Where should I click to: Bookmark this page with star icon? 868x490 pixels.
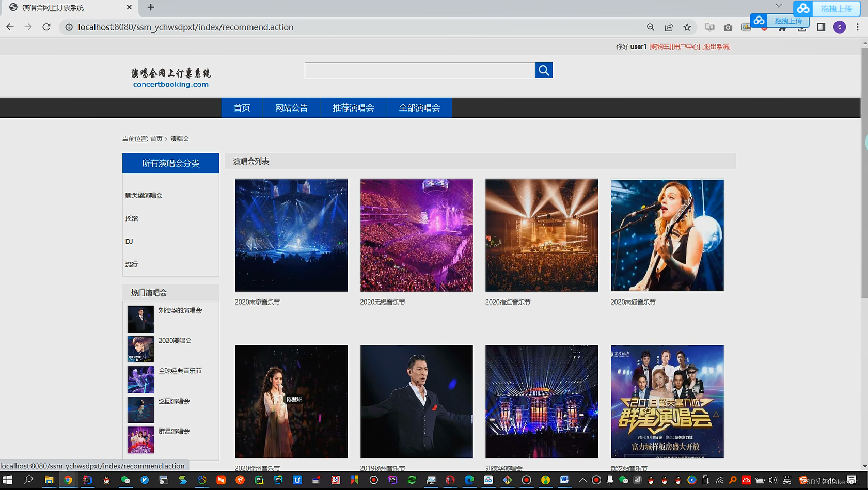687,27
